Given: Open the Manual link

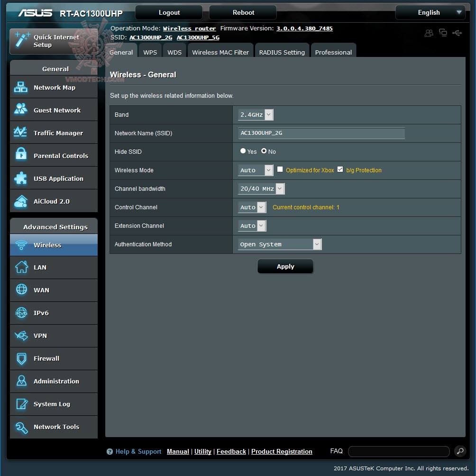Looking at the screenshot, I should [x=178, y=451].
